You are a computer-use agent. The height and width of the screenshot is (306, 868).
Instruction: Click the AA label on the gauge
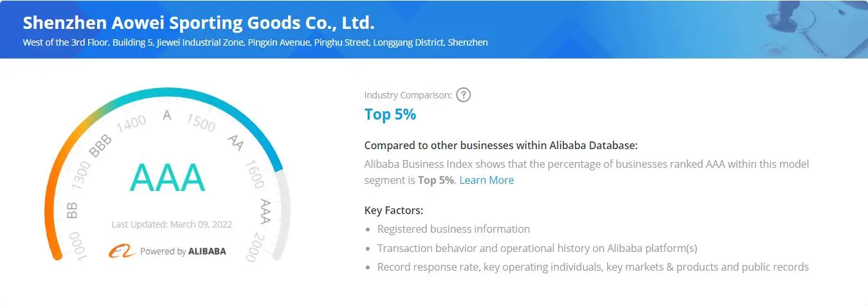(x=235, y=143)
